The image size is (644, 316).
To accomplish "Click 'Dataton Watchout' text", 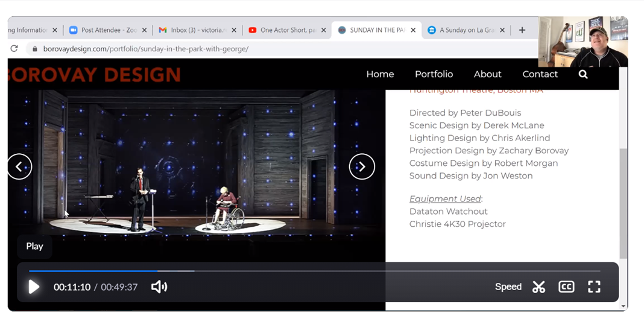I will click(x=448, y=212).
